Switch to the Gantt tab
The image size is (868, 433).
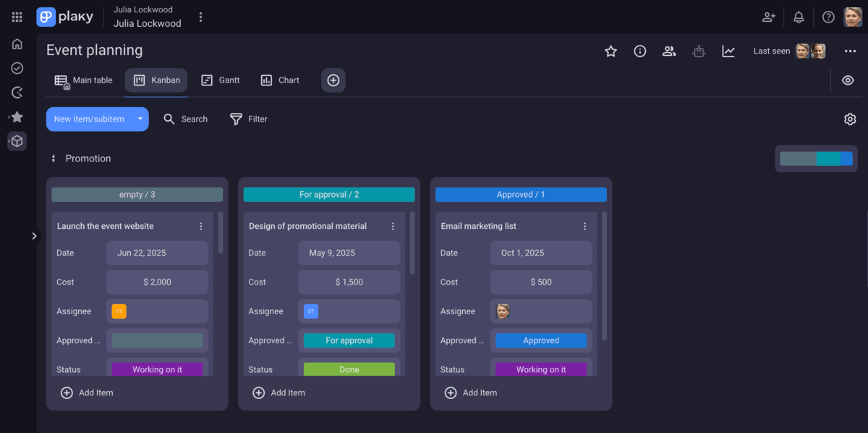220,80
